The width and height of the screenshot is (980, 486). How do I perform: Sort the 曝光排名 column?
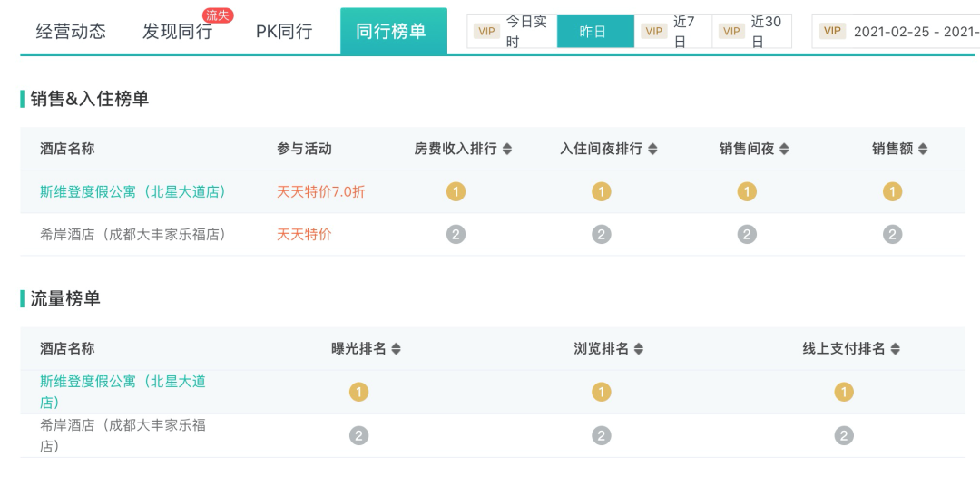pos(396,349)
